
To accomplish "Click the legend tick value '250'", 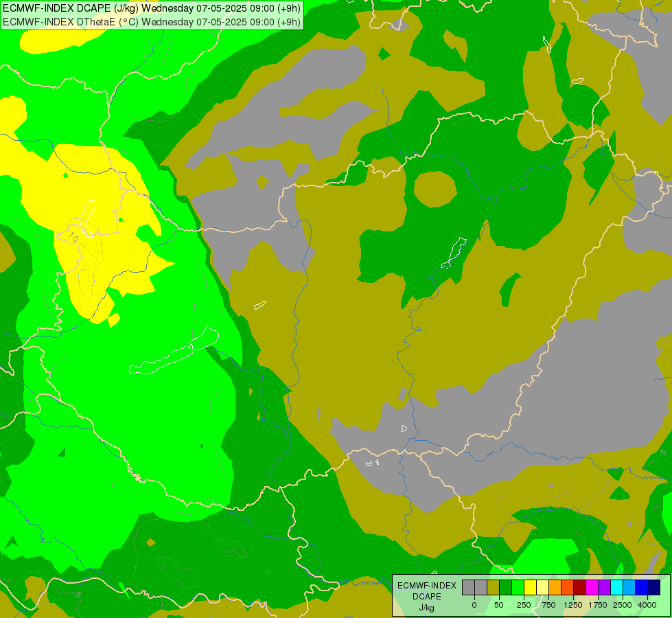I will point(524,605).
